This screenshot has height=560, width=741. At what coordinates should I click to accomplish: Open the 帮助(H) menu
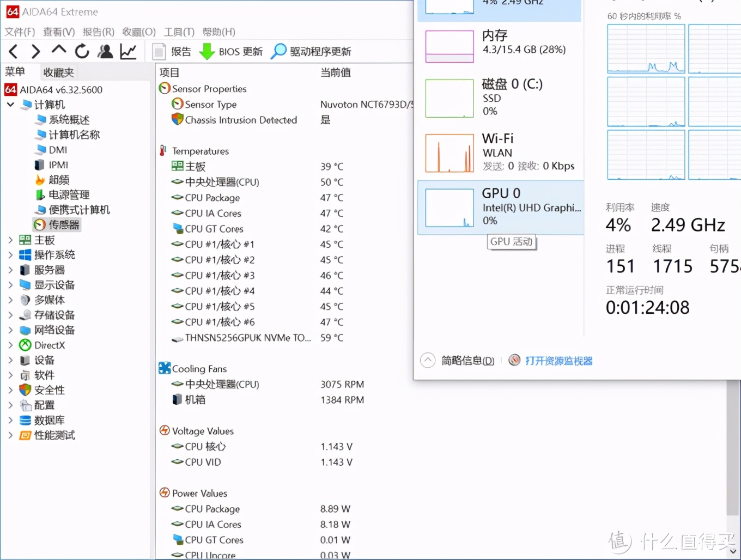pos(218,32)
